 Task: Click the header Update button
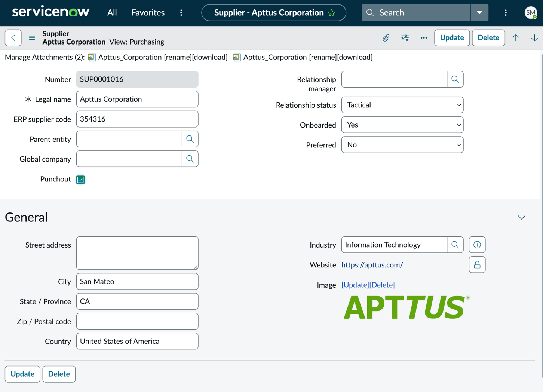click(x=452, y=38)
